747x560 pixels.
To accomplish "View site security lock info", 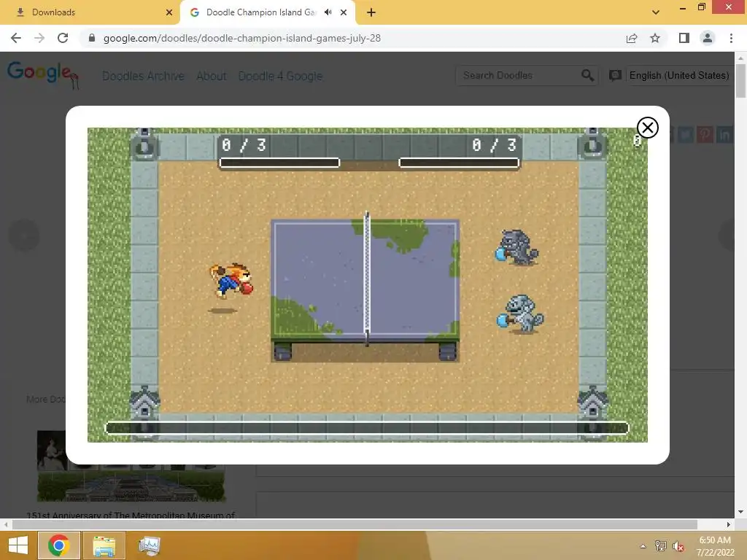I will (x=92, y=38).
